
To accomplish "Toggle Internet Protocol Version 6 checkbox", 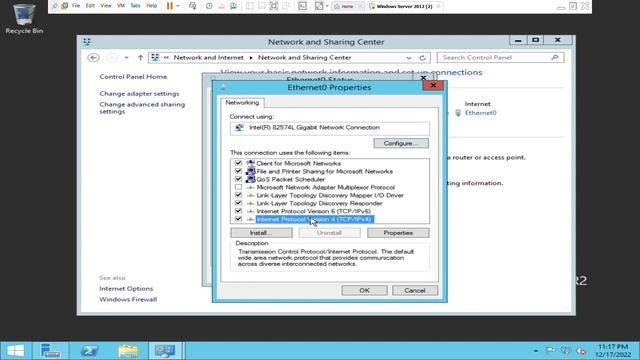I will click(x=238, y=211).
